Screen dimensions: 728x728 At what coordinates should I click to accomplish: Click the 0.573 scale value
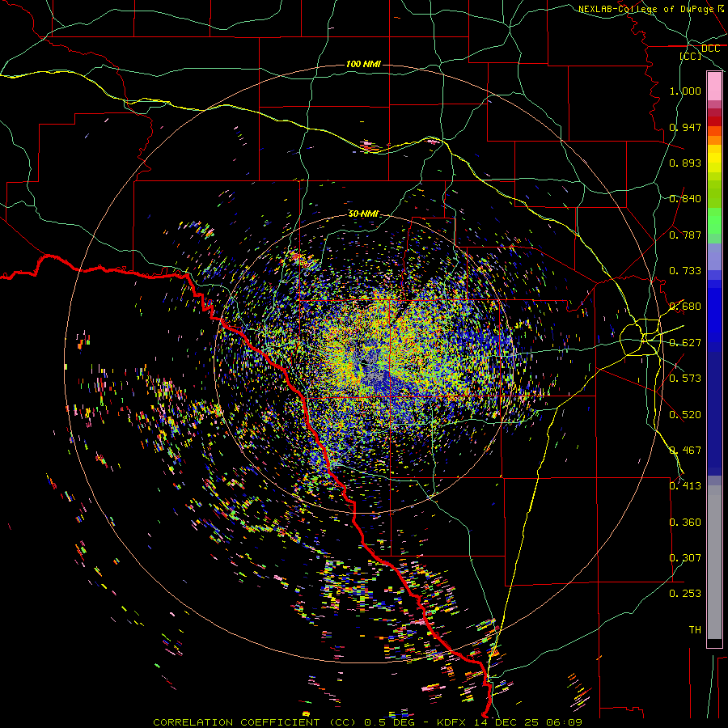(x=685, y=379)
